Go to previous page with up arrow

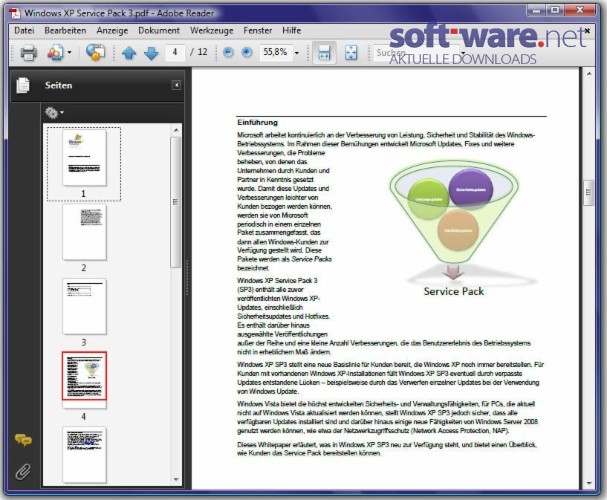coord(129,53)
